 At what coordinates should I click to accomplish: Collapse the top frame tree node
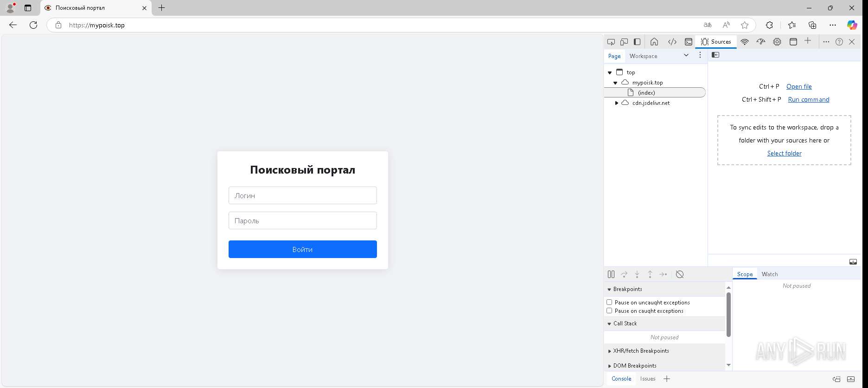[610, 72]
